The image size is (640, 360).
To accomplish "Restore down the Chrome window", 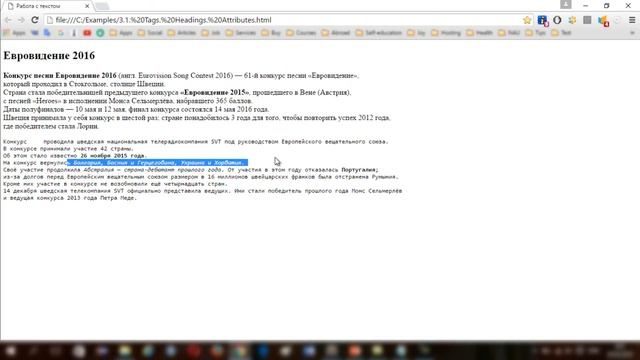I will pyautogui.click(x=607, y=6).
